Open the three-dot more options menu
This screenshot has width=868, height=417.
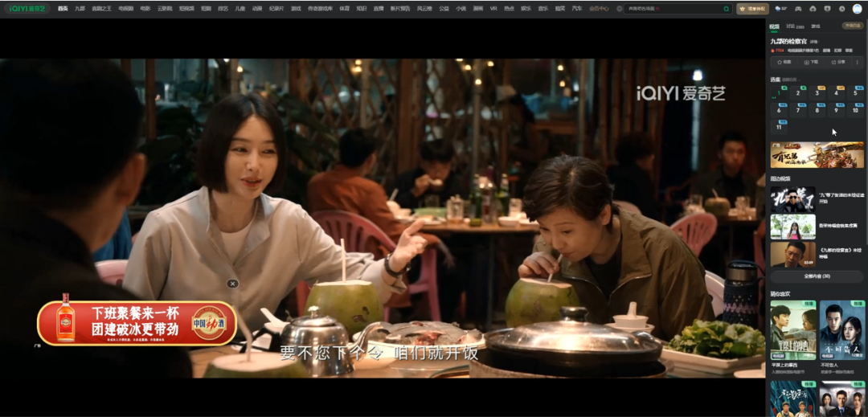click(x=858, y=62)
